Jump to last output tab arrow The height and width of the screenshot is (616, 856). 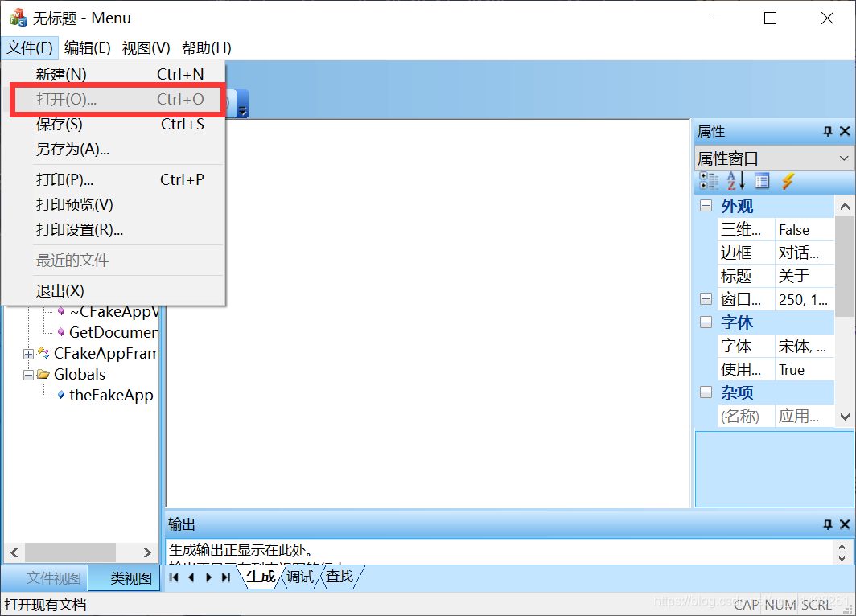[x=226, y=577]
